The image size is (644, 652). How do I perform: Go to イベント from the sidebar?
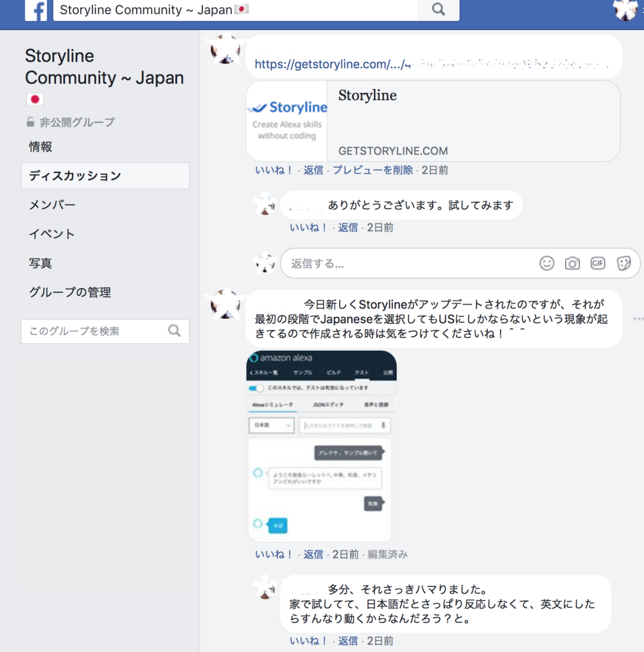point(50,234)
